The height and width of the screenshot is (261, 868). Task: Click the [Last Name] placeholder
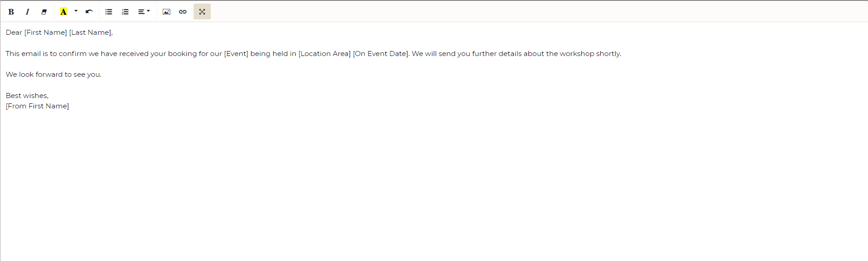[x=90, y=33]
